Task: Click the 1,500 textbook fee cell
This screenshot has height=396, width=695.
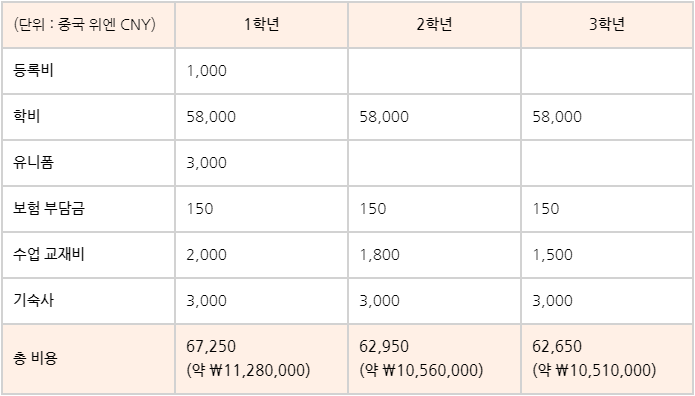Action: click(x=607, y=255)
